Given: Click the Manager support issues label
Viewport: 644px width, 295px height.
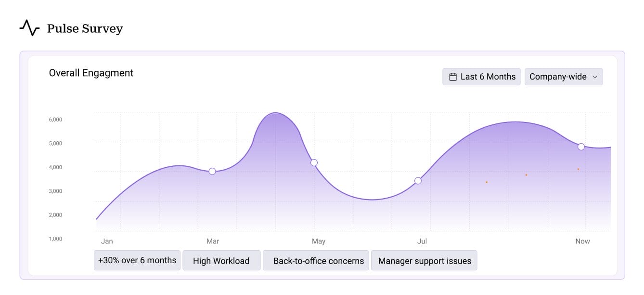Looking at the screenshot, I should point(424,261).
